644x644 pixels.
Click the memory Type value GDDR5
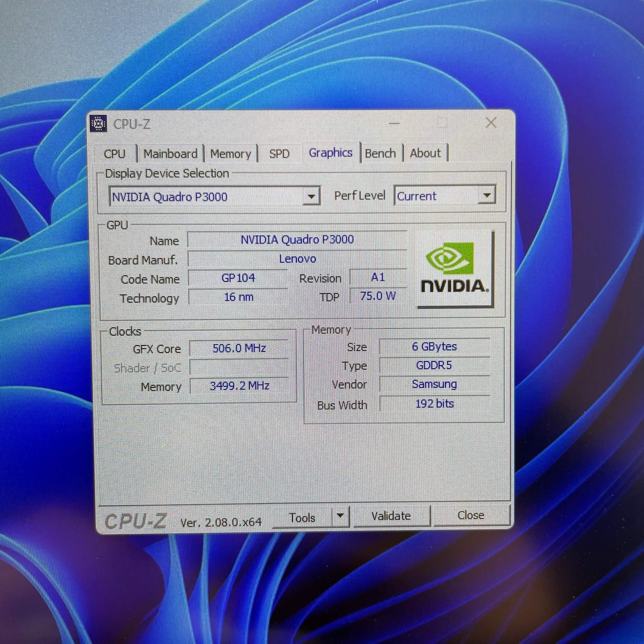pos(434,366)
